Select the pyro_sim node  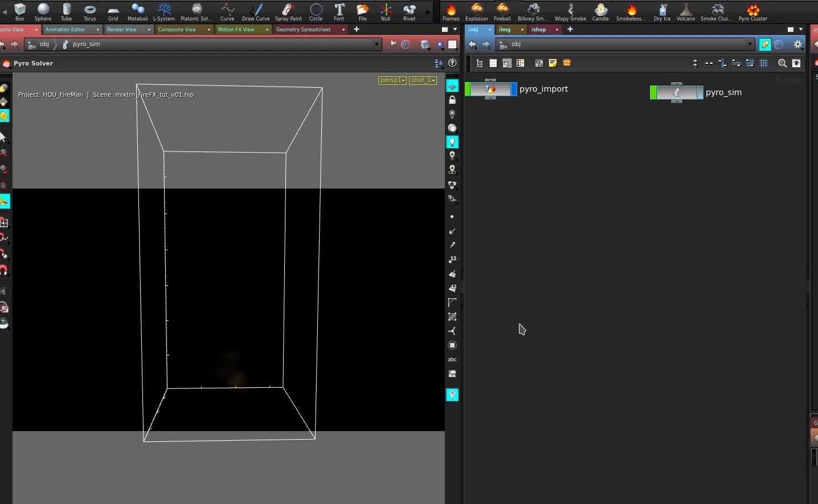(676, 92)
